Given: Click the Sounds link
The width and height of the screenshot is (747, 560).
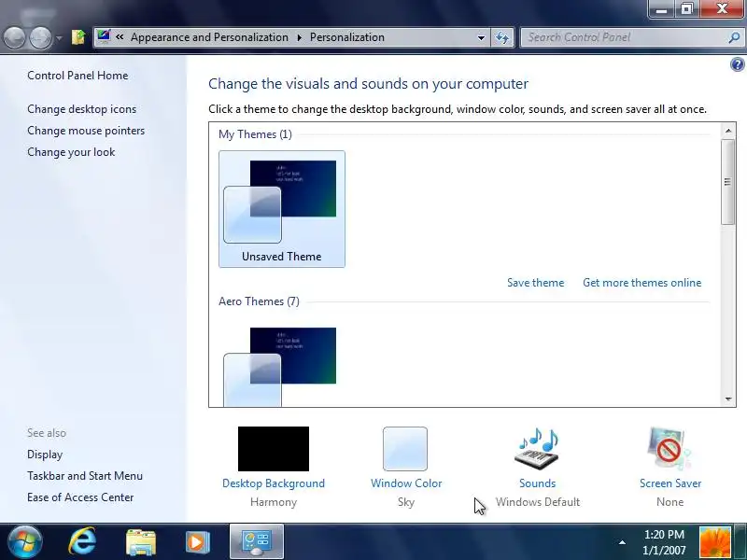Looking at the screenshot, I should [x=538, y=483].
